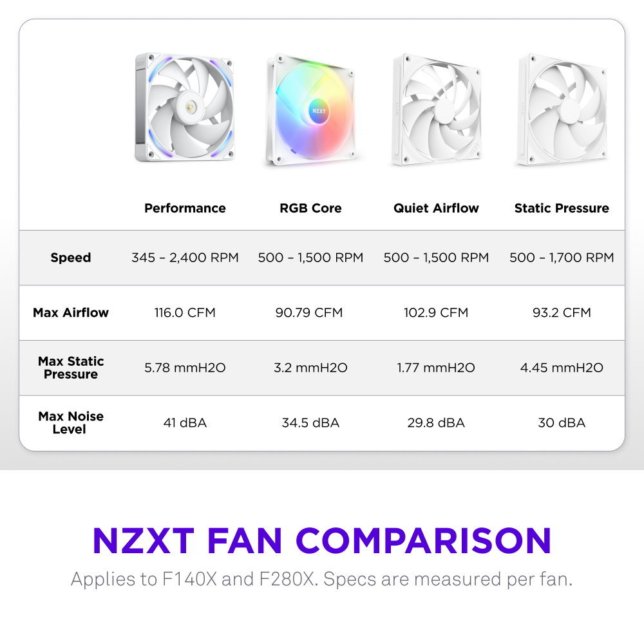Click the F140X and F280X footnote text
The image size is (644, 644).
[322, 578]
